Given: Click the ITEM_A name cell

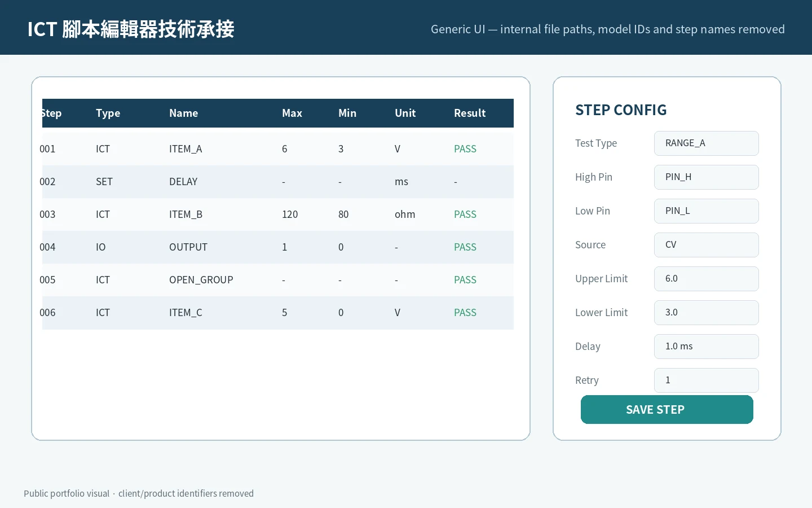Looking at the screenshot, I should pyautogui.click(x=186, y=149).
